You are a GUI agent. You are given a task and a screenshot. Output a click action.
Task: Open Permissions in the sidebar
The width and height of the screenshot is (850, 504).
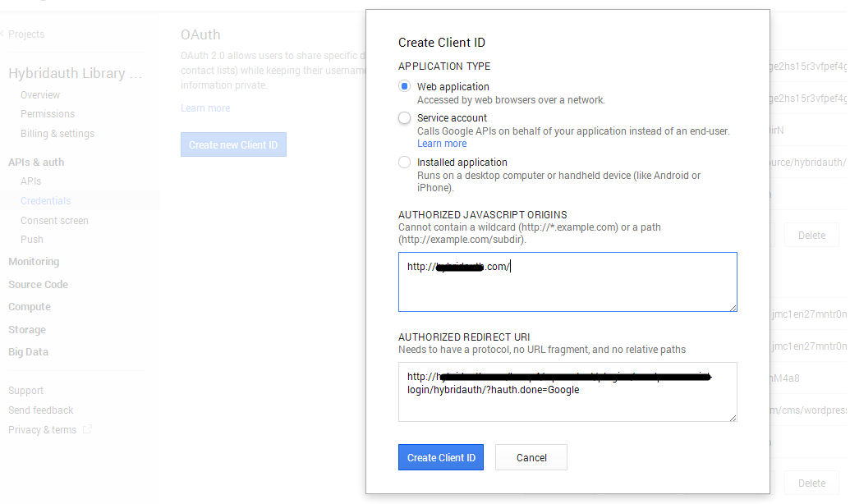click(x=48, y=114)
